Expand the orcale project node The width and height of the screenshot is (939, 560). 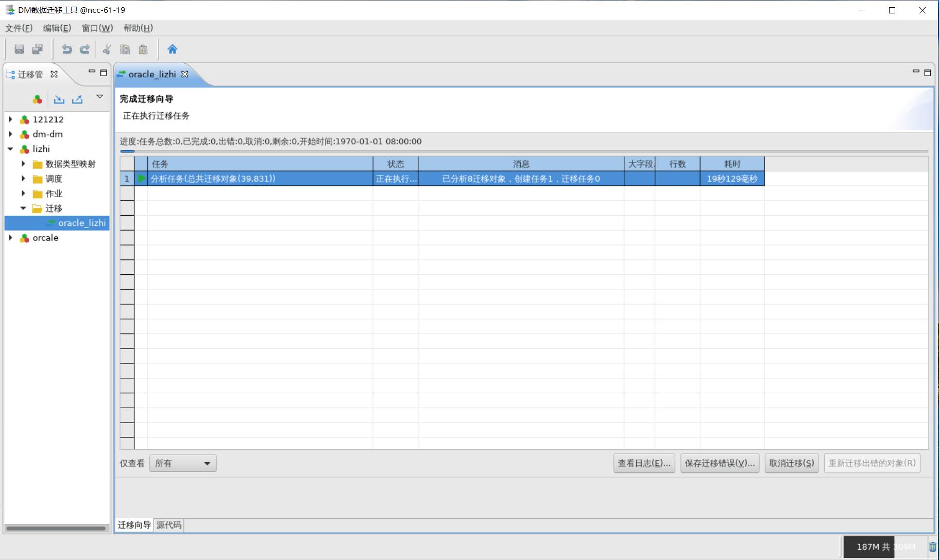(x=10, y=238)
